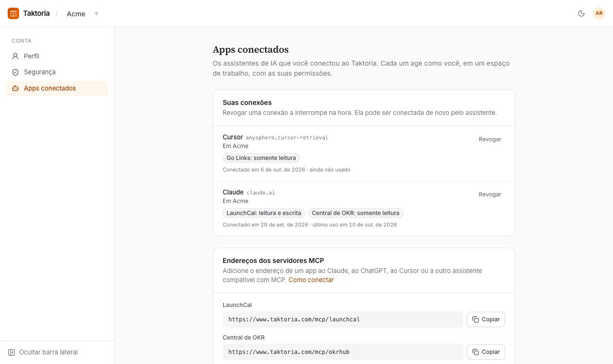613x364 pixels.
Task: Open the AR user avatar menu
Action: 599,13
